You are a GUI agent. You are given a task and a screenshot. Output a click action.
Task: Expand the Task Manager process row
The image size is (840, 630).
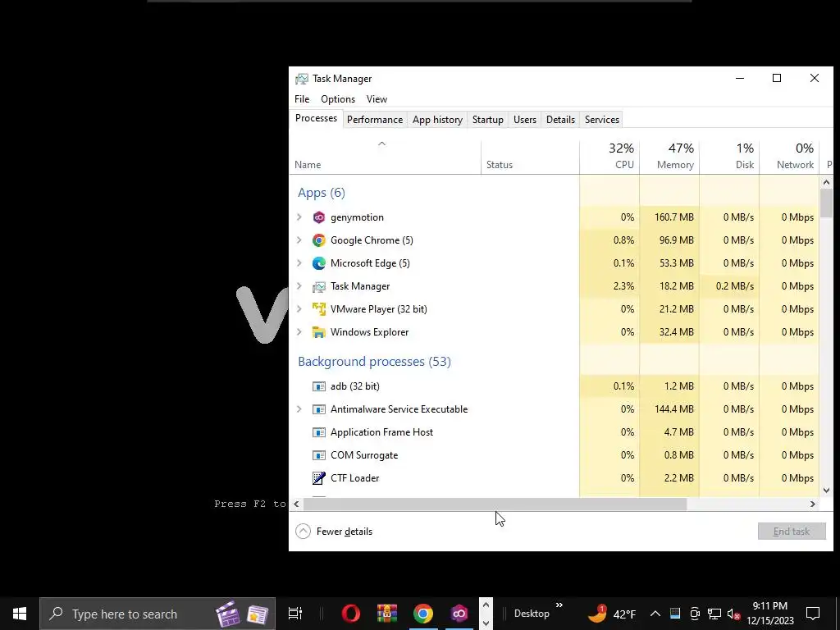[x=299, y=286]
